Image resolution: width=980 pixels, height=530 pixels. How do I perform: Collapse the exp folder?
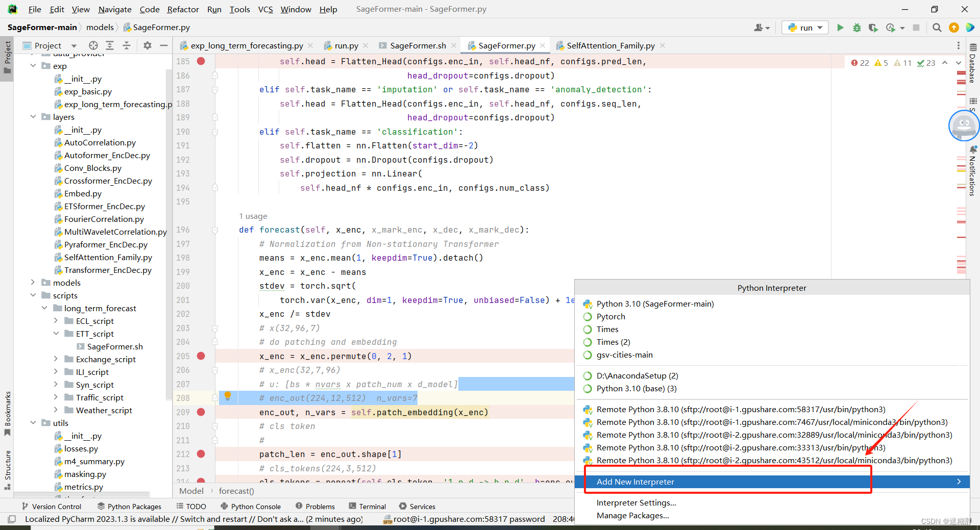(x=33, y=66)
